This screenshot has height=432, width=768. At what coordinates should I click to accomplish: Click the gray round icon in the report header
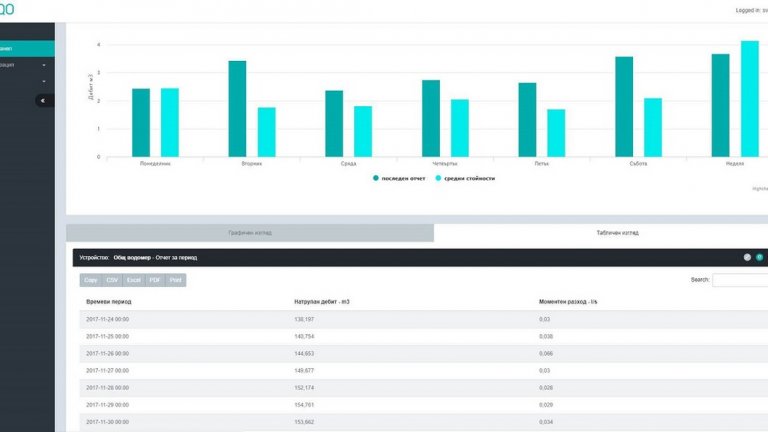click(747, 257)
